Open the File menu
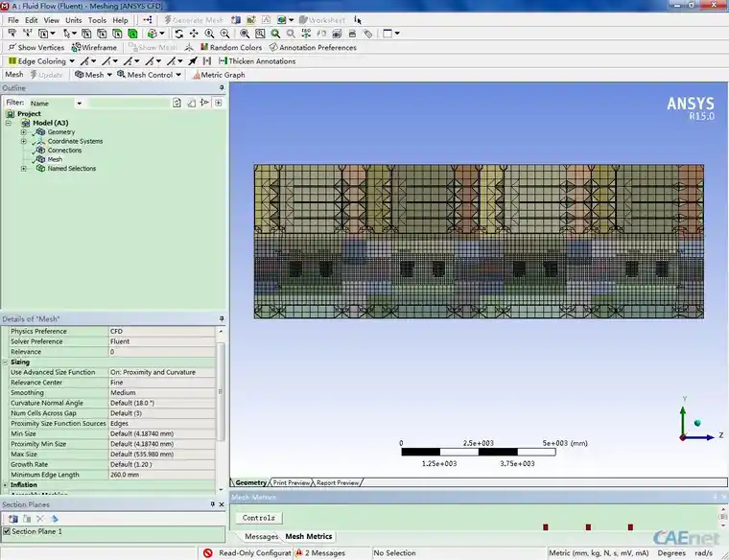729x560 pixels. (13, 20)
